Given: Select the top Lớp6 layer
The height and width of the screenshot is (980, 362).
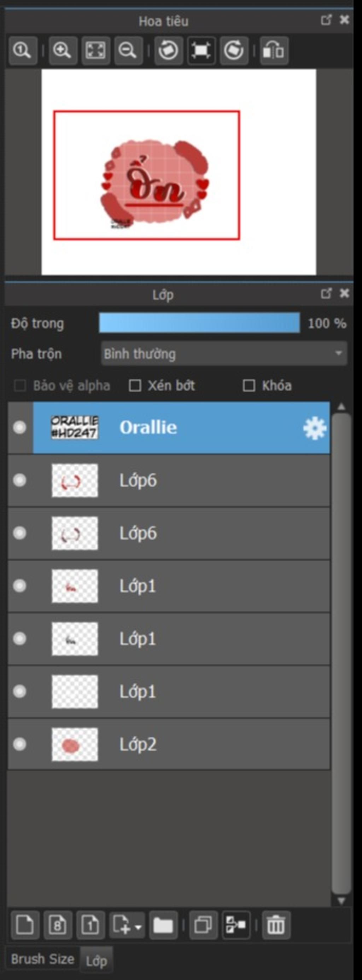Looking at the screenshot, I should tap(169, 480).
